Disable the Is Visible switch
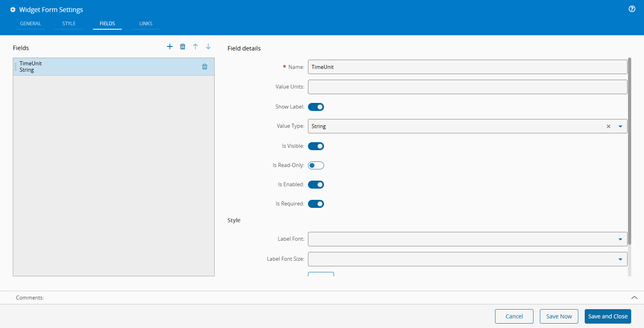 (x=316, y=146)
